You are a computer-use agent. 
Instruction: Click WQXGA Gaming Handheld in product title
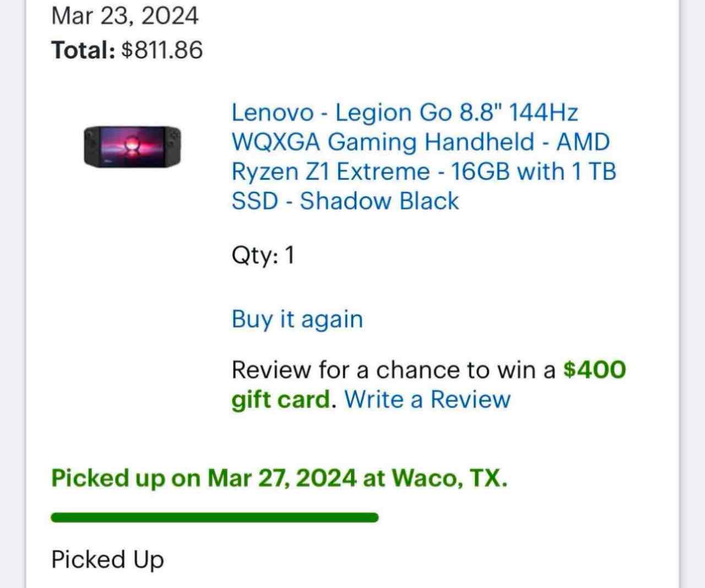(383, 142)
